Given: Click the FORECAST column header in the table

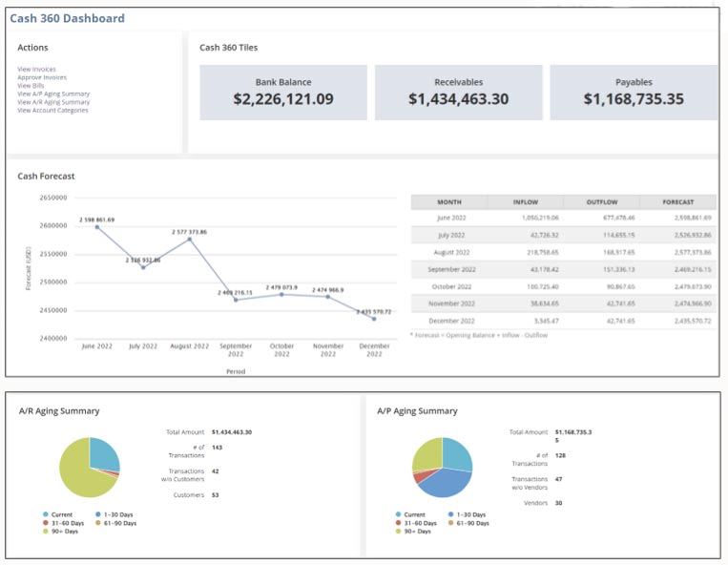Looking at the screenshot, I should point(678,202).
